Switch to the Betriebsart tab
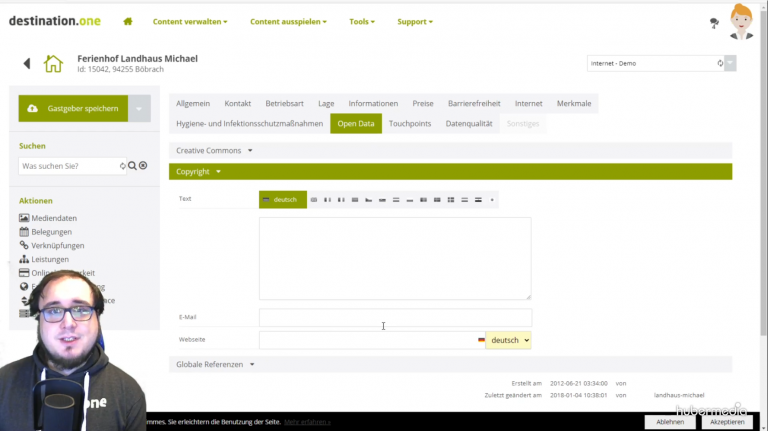Screen dimensions: 768x431 point(285,103)
